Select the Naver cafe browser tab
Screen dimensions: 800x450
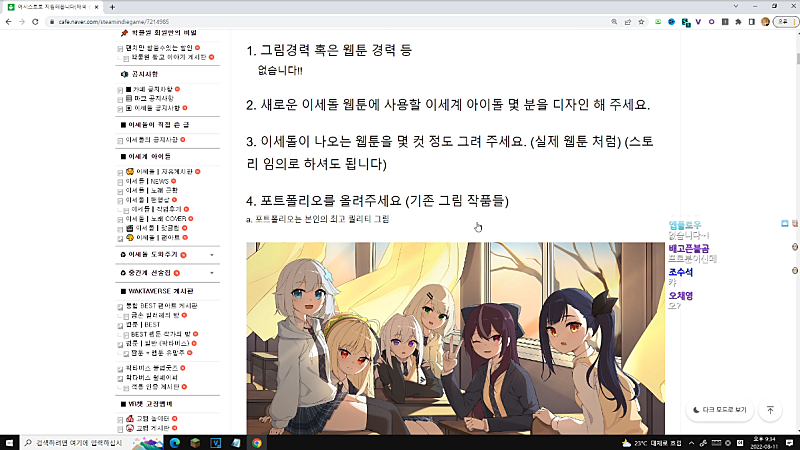(x=53, y=7)
